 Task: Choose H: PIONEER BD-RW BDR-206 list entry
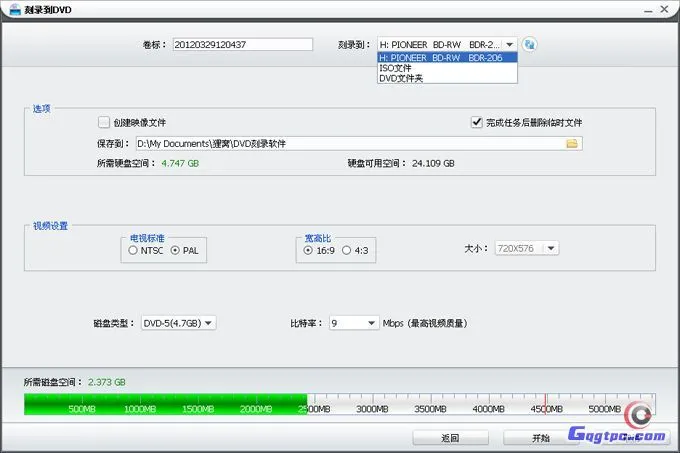click(x=446, y=58)
